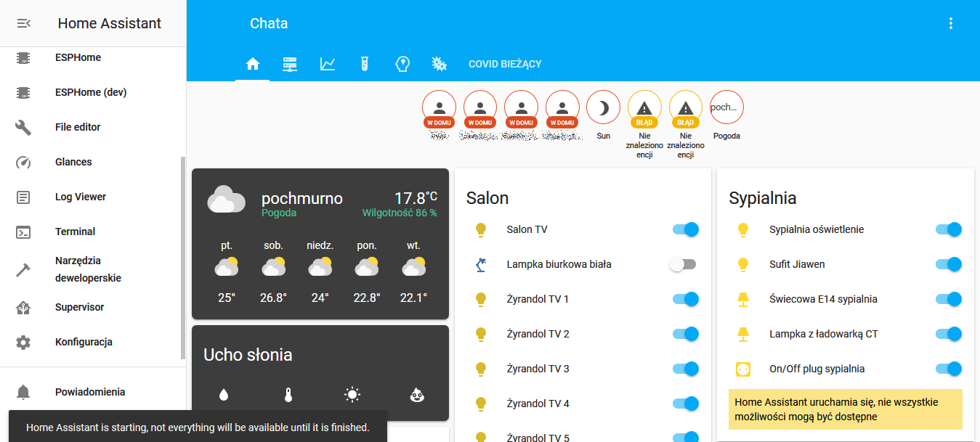Collapse the sidebar with the menu icon
The image size is (980, 442).
pos(23,23)
